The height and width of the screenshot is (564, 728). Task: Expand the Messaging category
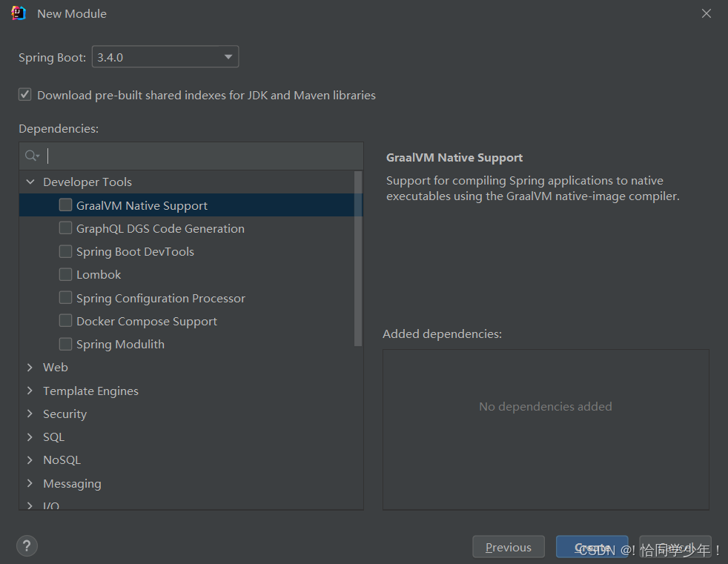(30, 483)
